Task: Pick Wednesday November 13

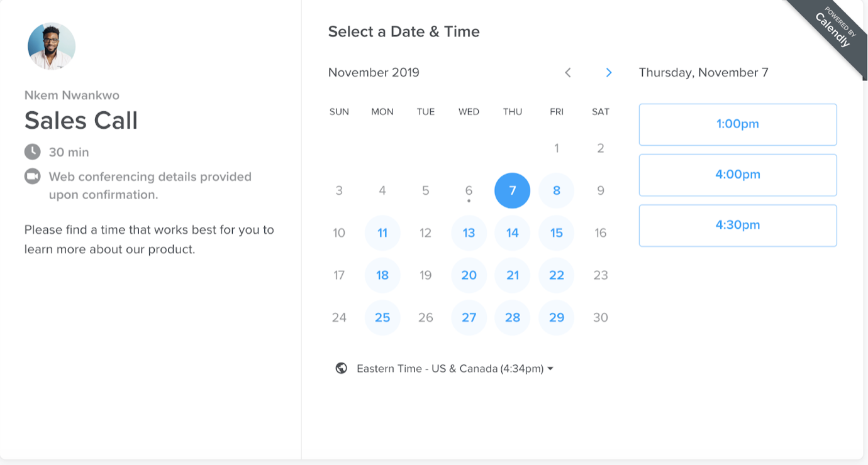Action: pos(469,233)
